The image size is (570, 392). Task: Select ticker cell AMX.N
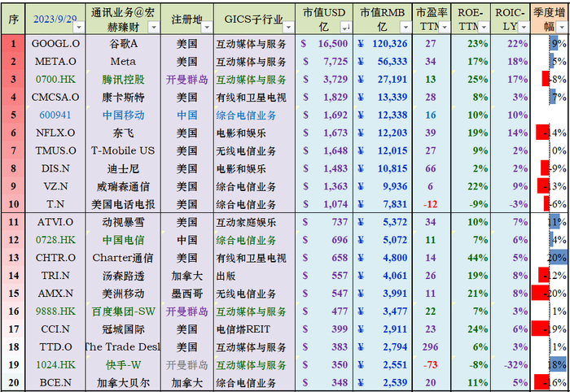55,294
